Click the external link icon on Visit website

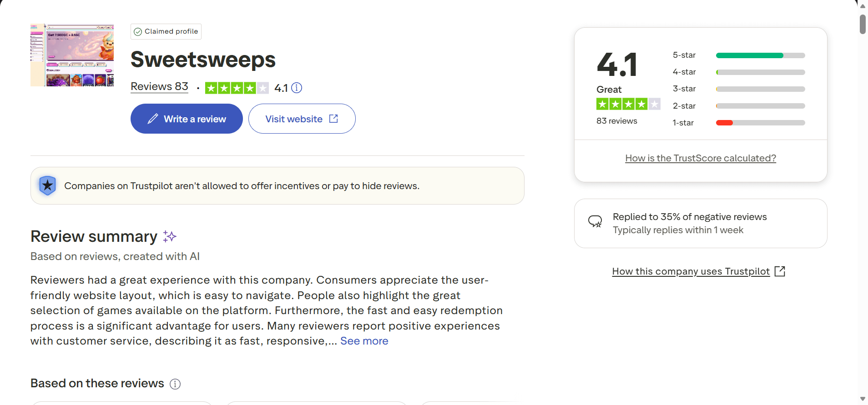click(333, 119)
